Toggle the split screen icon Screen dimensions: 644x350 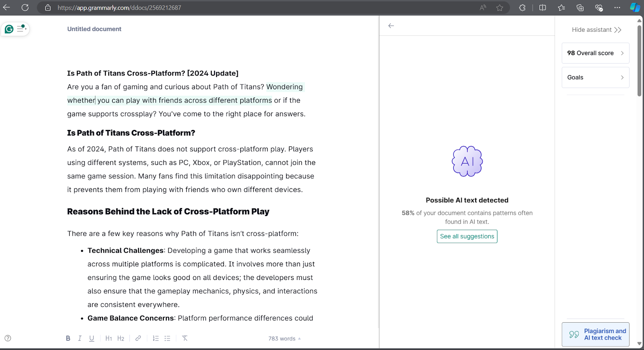543,8
